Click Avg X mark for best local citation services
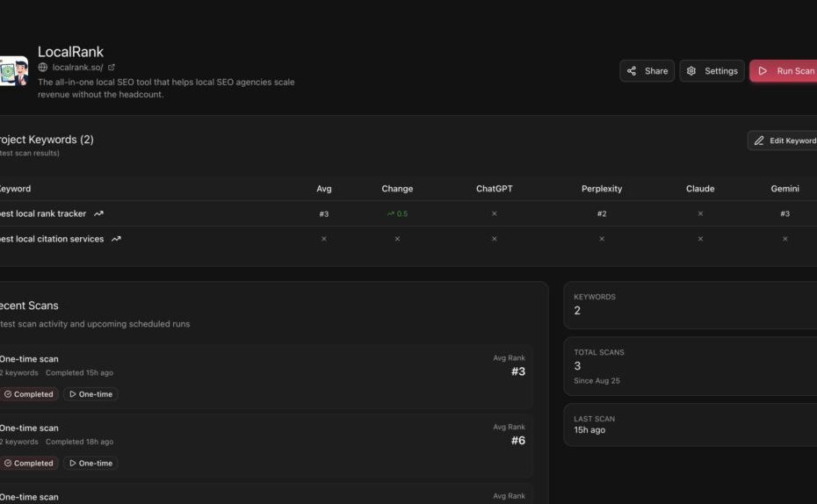The height and width of the screenshot is (504, 817). (323, 239)
